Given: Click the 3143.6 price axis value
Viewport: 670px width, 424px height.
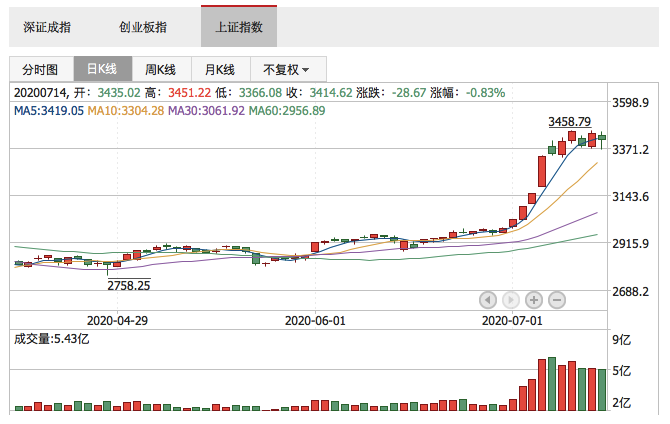Looking at the screenshot, I should point(630,197).
